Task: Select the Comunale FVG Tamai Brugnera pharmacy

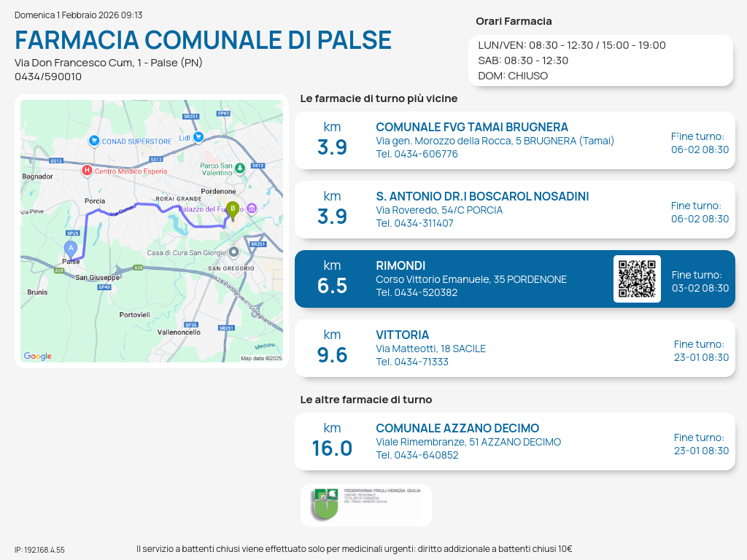Action: 471,127
